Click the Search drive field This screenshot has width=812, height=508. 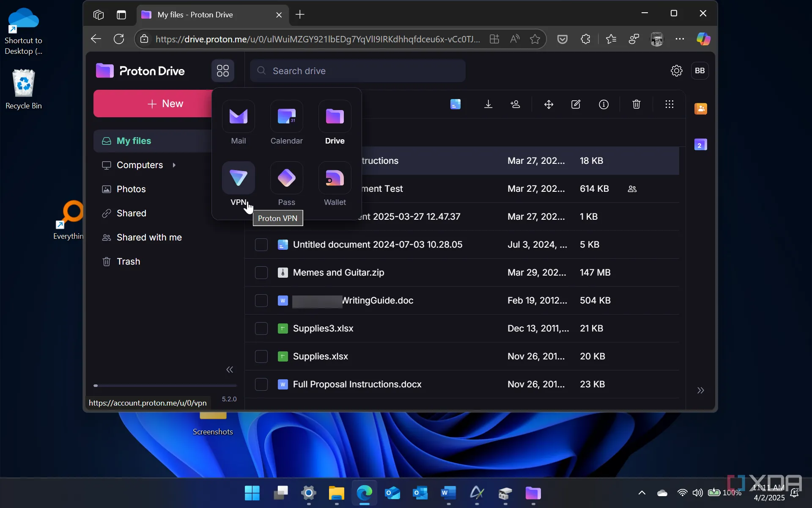coord(357,71)
